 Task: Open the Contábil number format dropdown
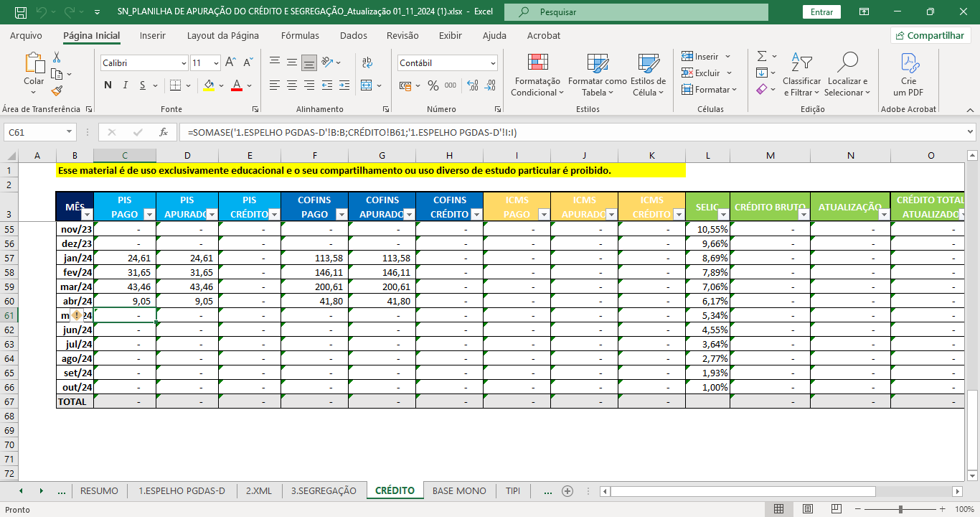tap(493, 63)
